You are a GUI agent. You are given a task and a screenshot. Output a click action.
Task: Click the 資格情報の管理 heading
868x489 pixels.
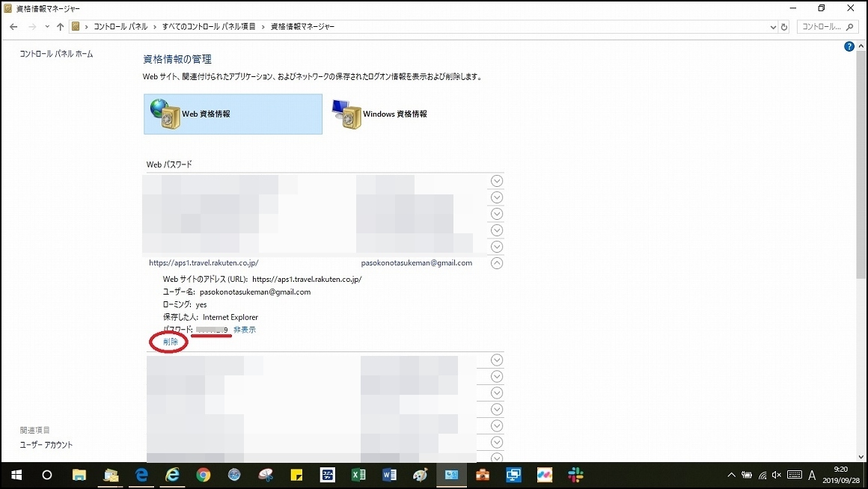[x=177, y=59]
